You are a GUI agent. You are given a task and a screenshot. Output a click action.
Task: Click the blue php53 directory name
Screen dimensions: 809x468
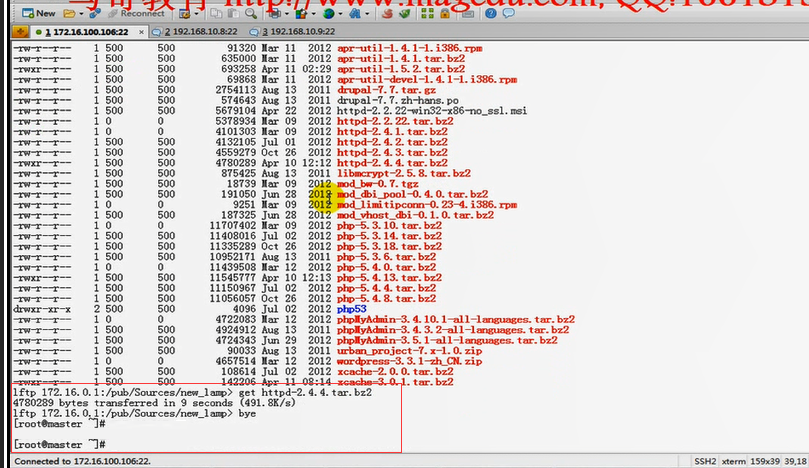click(351, 309)
